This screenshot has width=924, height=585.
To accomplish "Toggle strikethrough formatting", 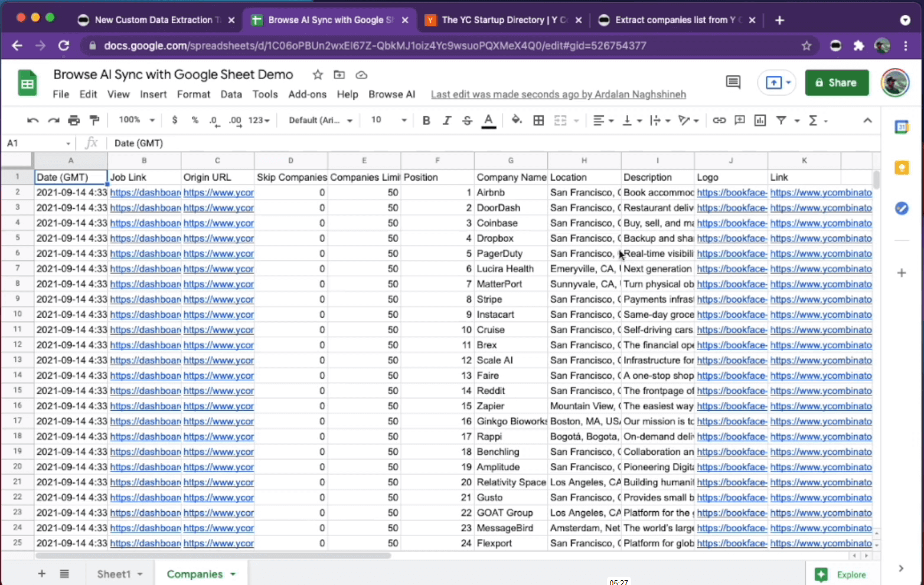I will click(x=467, y=120).
